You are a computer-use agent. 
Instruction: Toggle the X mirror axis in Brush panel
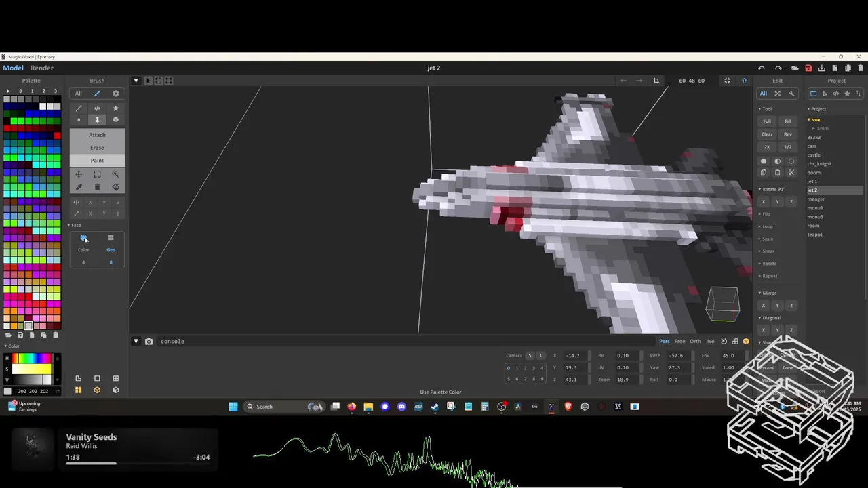click(x=90, y=203)
